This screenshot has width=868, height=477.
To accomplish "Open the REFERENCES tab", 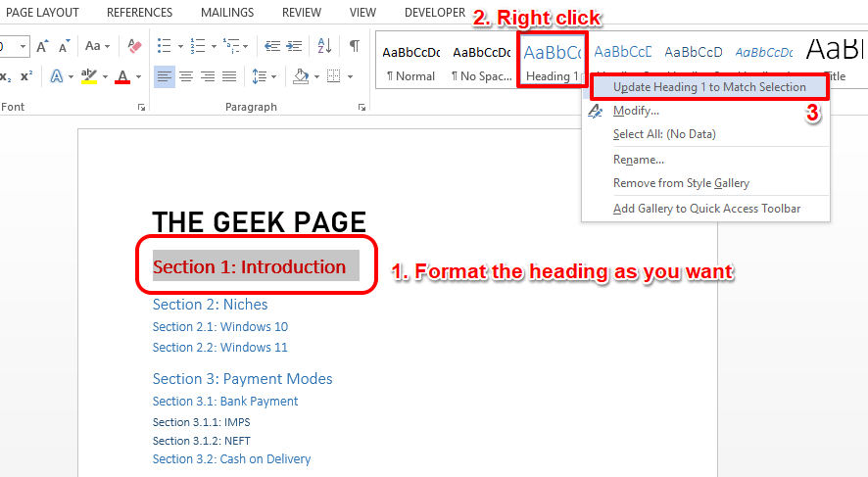I will click(x=139, y=12).
